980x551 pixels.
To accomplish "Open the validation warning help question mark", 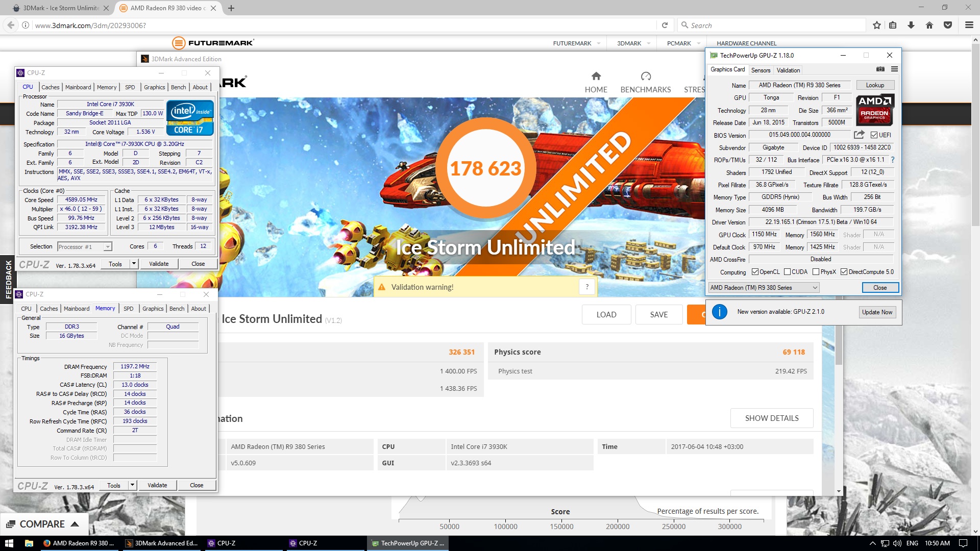I will tap(587, 287).
